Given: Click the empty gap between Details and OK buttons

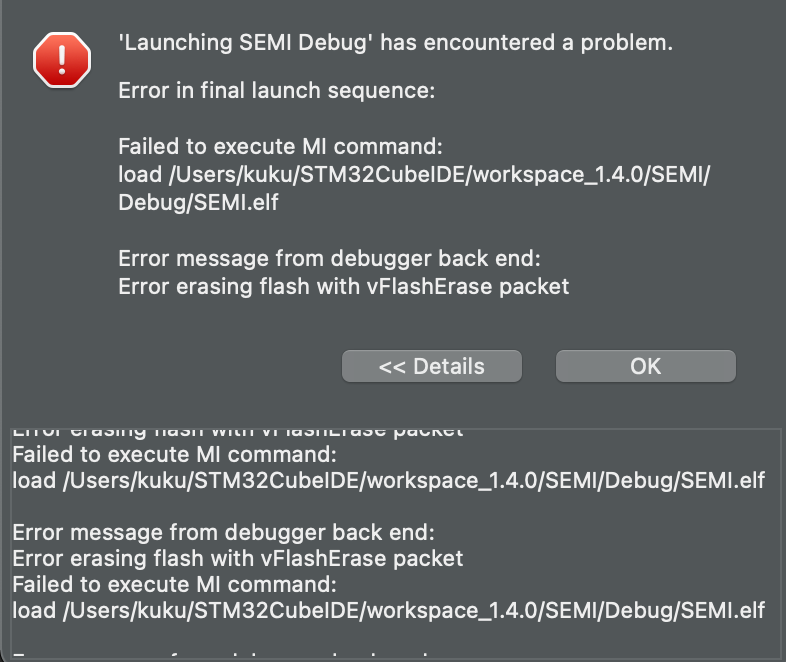Looking at the screenshot, I should [x=538, y=366].
